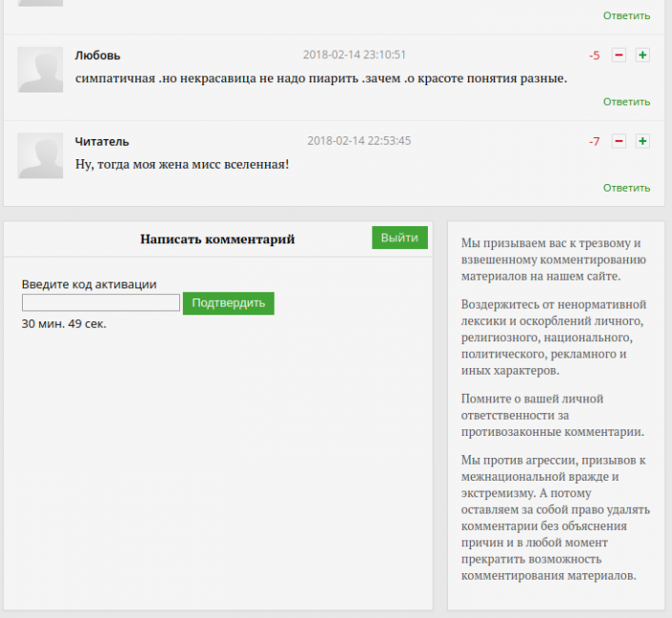Click the 30 мин. 49 сек. countdown
672x618 pixels.
click(x=64, y=324)
